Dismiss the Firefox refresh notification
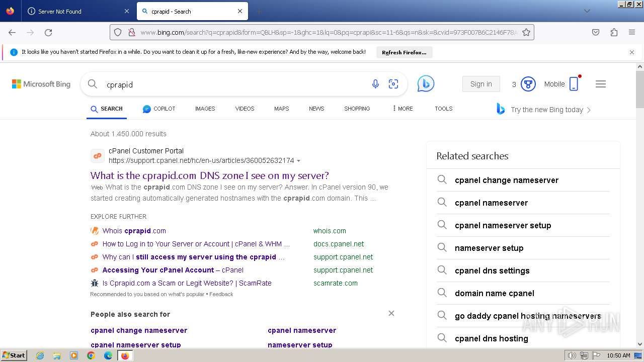The image size is (644, 362). click(x=632, y=52)
